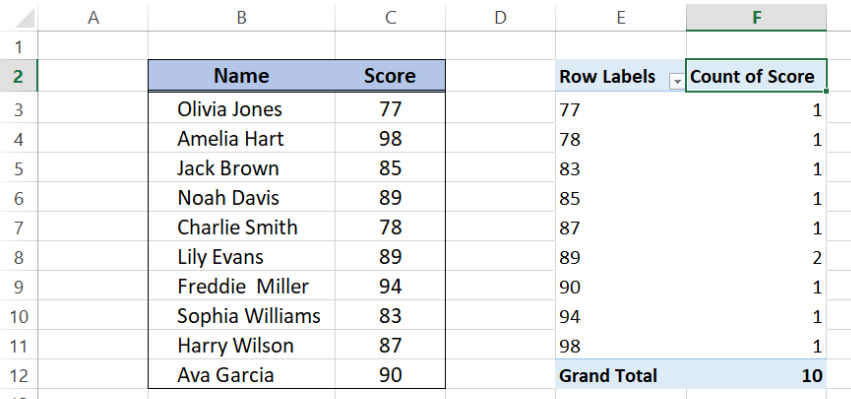Select column B header
This screenshot has height=399, width=851.
[x=242, y=17]
